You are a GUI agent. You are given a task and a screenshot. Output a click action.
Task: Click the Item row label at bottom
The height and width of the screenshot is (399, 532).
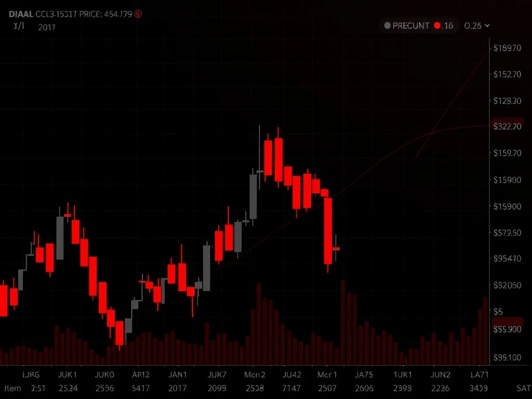pos(12,388)
